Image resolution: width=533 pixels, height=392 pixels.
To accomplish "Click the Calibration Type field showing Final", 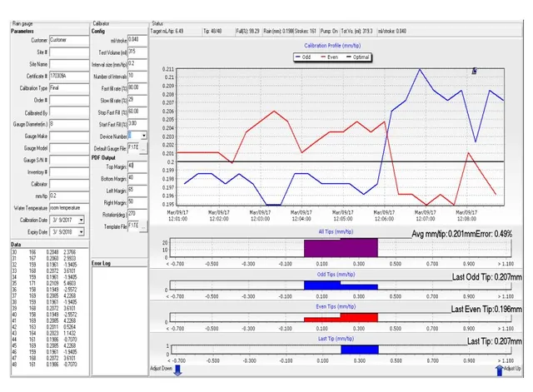I will pos(69,88).
